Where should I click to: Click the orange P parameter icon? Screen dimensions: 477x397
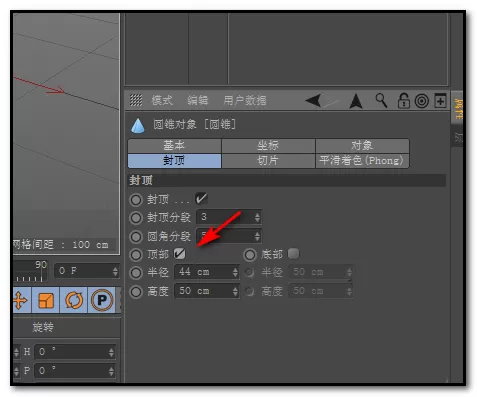(x=102, y=300)
